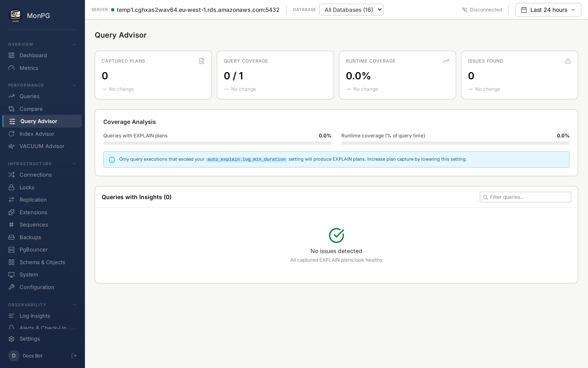The height and width of the screenshot is (368, 588).
Task: Collapse the Infrastructure sidebar section
Action: pos(74,164)
